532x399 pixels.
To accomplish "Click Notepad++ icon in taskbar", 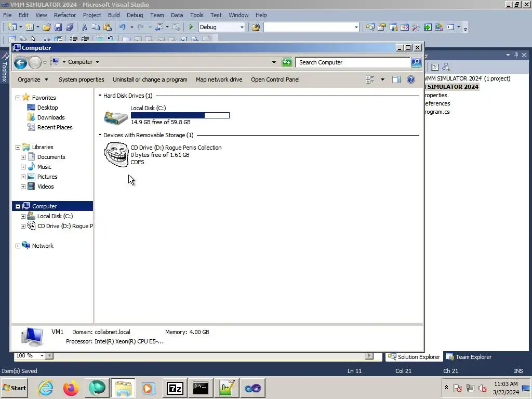I will 227,388.
